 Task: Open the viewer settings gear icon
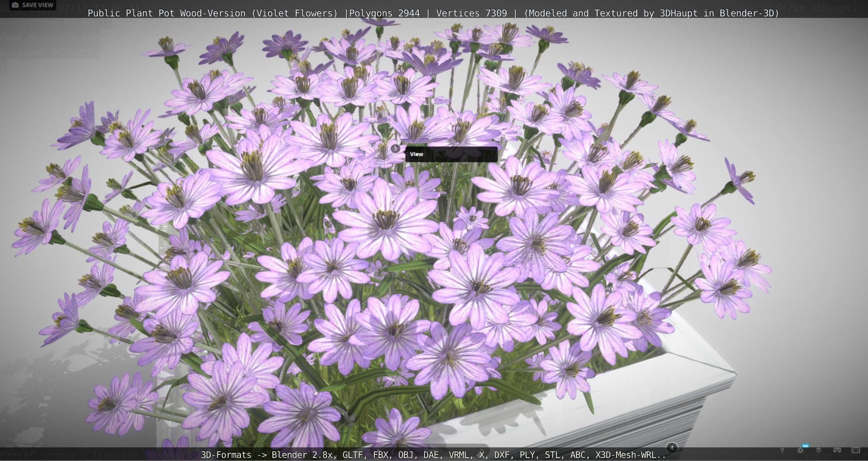pyautogui.click(x=800, y=450)
